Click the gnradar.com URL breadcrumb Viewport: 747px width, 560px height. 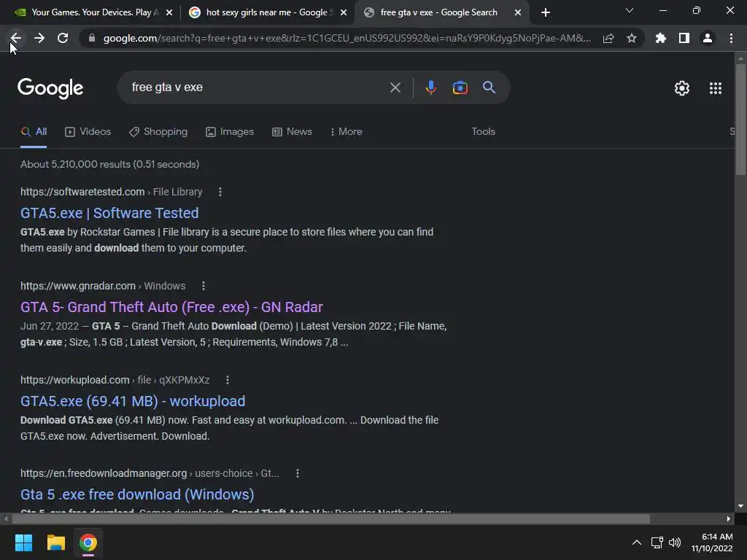click(x=103, y=286)
